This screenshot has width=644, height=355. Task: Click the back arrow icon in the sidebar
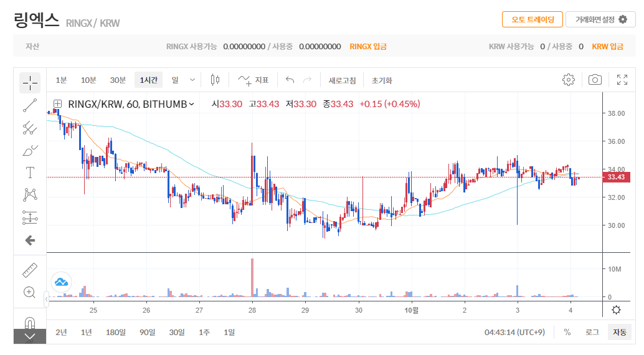pyautogui.click(x=30, y=240)
